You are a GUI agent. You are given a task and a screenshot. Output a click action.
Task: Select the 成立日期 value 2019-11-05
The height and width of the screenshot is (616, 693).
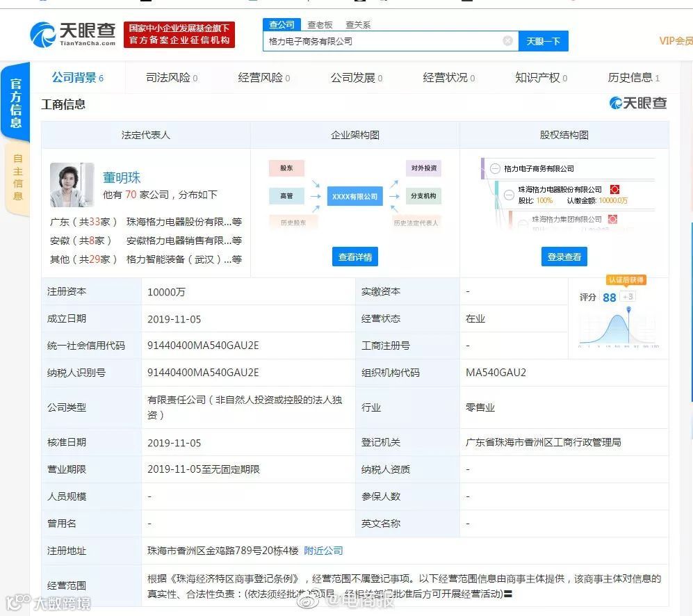coord(174,319)
